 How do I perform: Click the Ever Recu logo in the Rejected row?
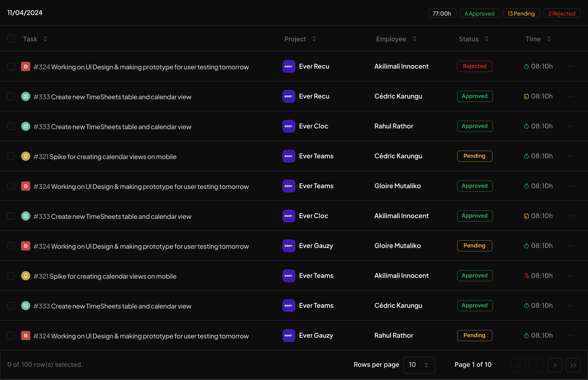pos(289,66)
